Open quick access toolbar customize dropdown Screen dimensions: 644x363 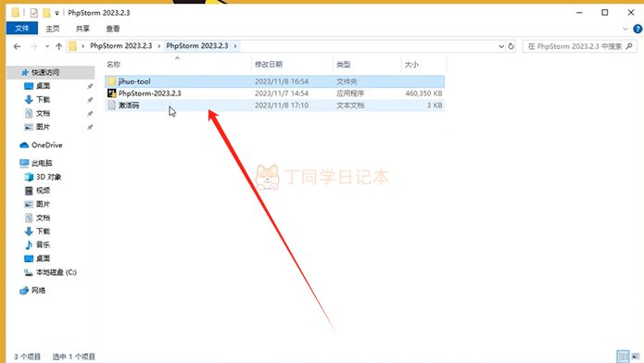point(57,13)
